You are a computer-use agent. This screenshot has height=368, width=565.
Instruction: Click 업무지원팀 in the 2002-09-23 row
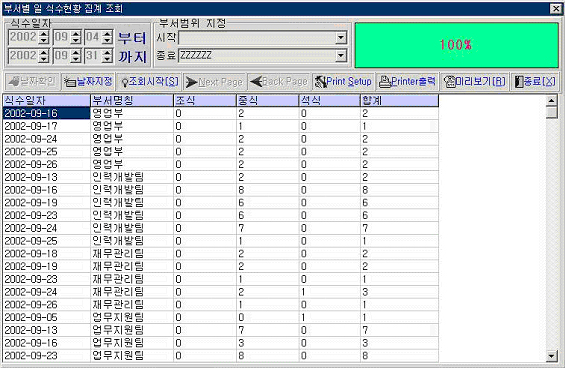click(132, 356)
